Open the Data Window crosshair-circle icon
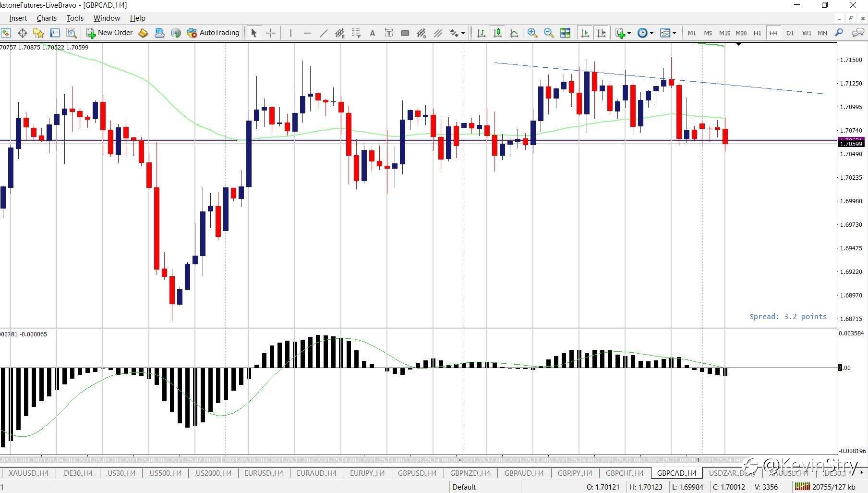Image resolution: width=868 pixels, height=493 pixels. coord(22,33)
